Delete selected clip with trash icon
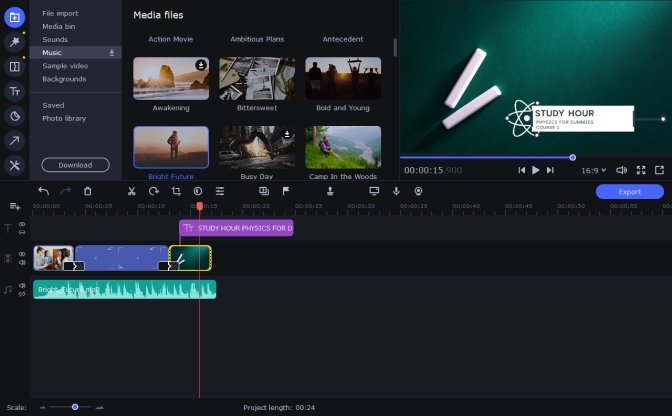Image resolution: width=672 pixels, height=416 pixels. point(87,191)
